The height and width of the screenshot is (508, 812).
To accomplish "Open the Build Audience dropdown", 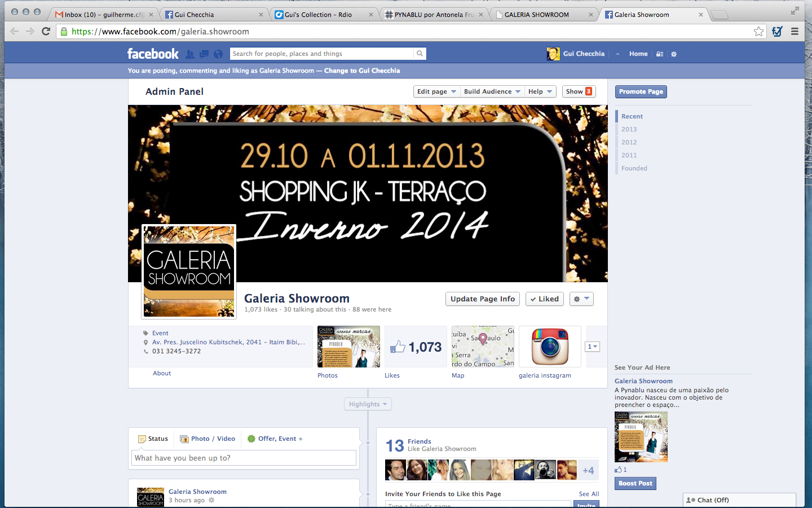I will coord(492,91).
